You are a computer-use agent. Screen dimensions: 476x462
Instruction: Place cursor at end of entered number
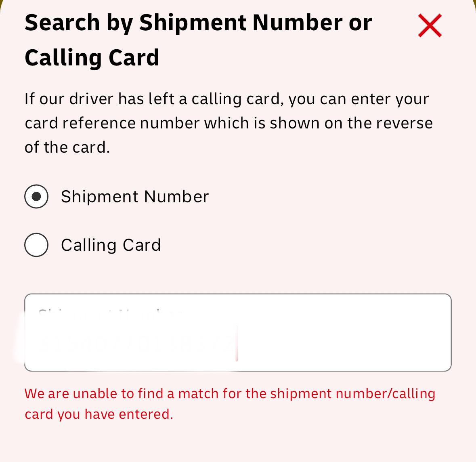point(236,344)
